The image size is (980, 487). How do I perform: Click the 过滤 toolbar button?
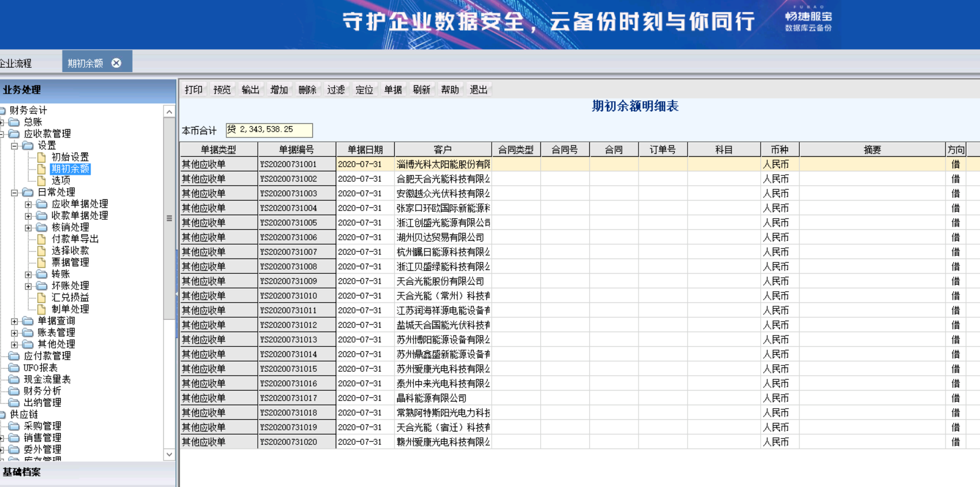click(336, 89)
